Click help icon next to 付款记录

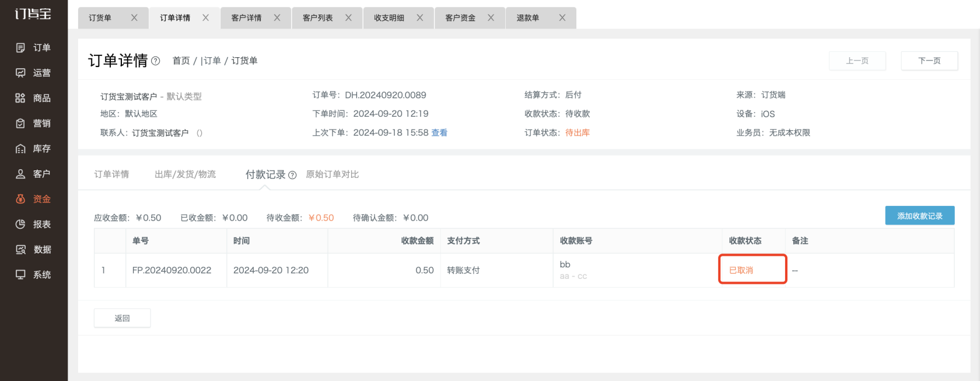point(292,175)
